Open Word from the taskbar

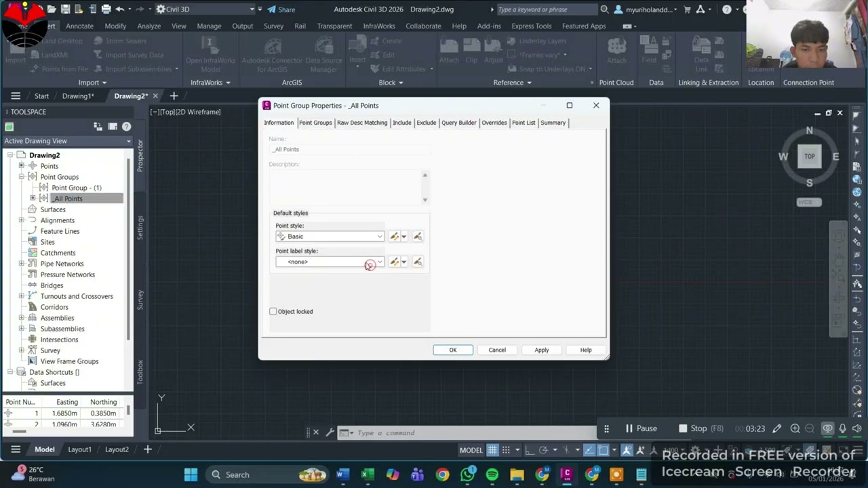tap(342, 474)
